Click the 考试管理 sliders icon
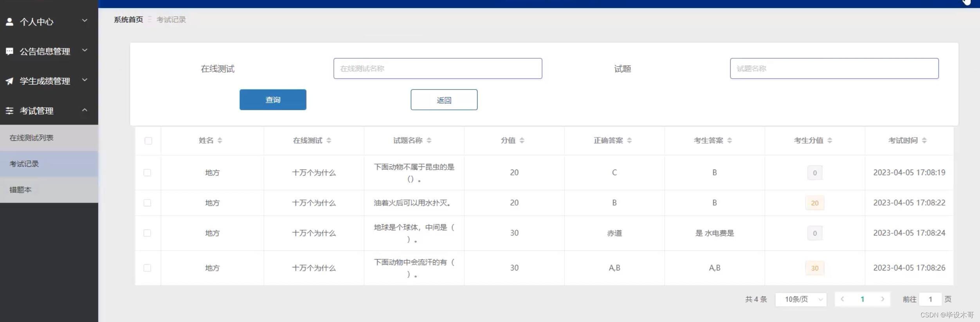 coord(10,111)
